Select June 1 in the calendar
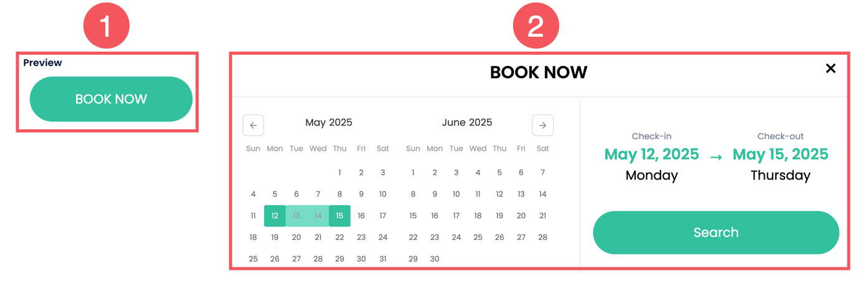Viewport: 868px width, 291px height. (413, 173)
